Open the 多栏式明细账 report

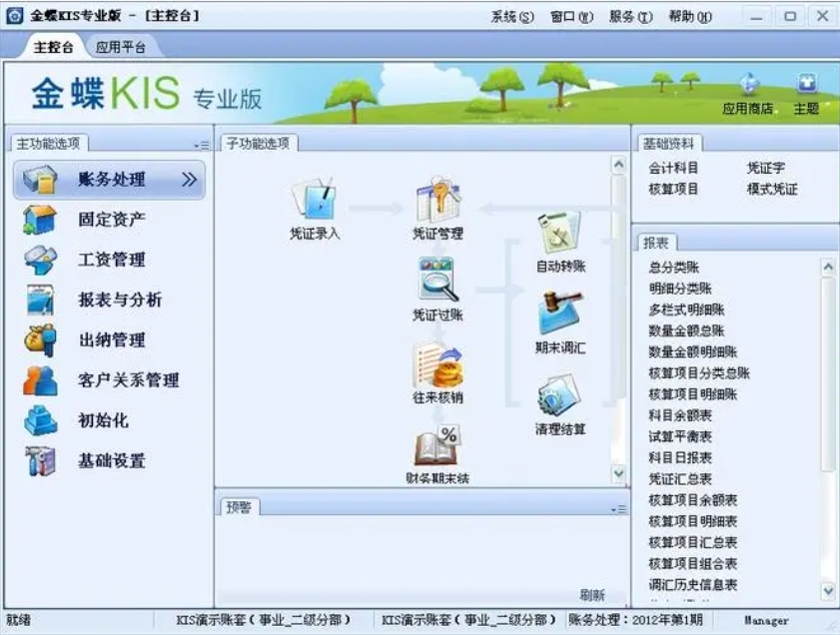687,310
